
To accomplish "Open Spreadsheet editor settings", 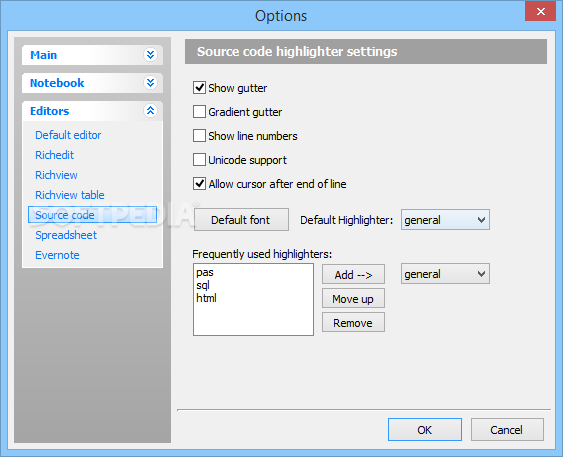I will coord(66,235).
